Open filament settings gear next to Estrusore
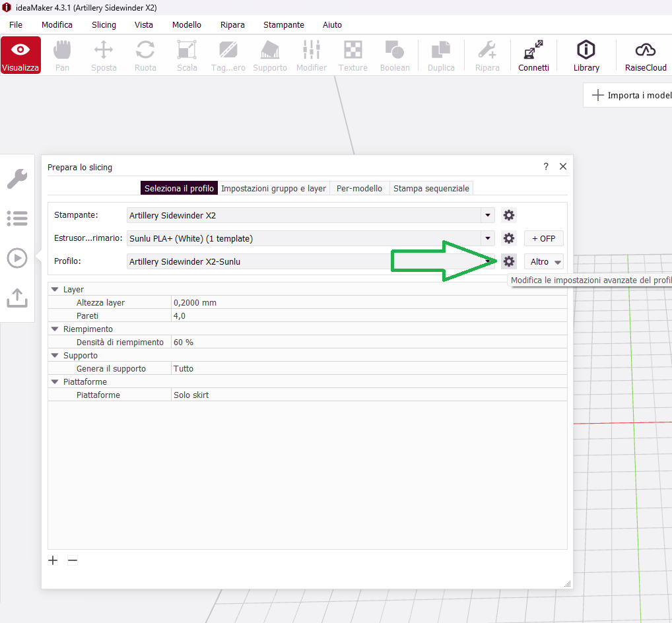Image resolution: width=672 pixels, height=623 pixels. tap(509, 238)
